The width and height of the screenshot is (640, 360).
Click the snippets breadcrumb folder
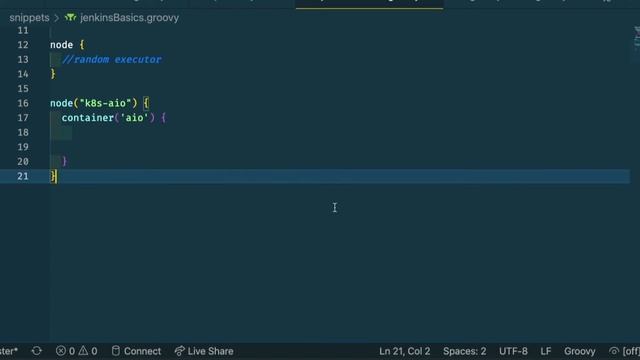click(x=29, y=18)
